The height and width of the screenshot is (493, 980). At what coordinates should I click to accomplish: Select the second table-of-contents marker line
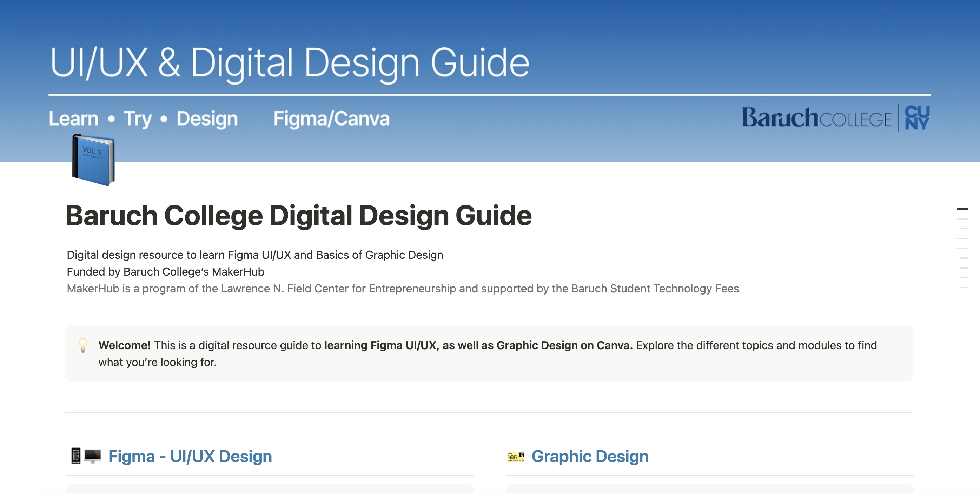(962, 219)
